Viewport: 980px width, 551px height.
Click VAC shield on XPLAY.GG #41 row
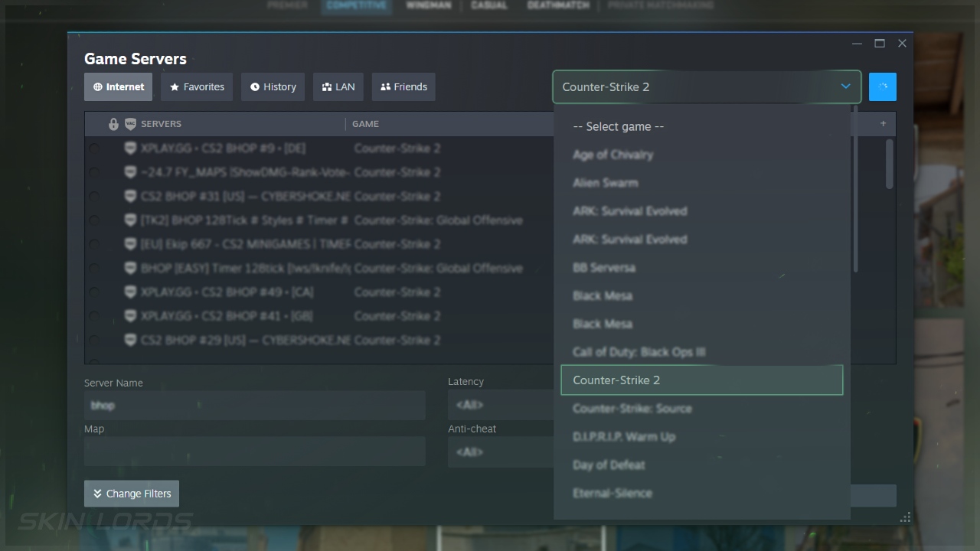[130, 316]
